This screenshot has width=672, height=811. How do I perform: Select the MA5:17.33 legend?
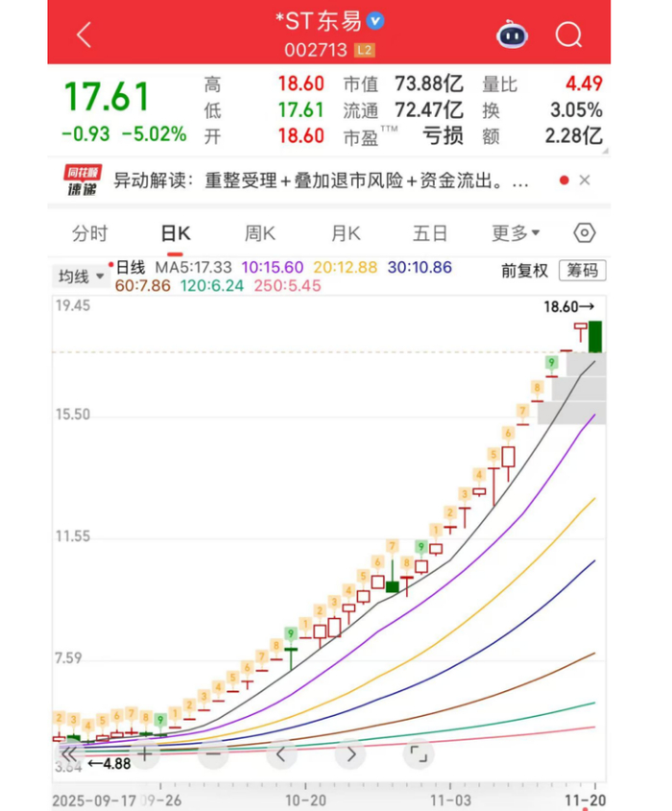[194, 268]
